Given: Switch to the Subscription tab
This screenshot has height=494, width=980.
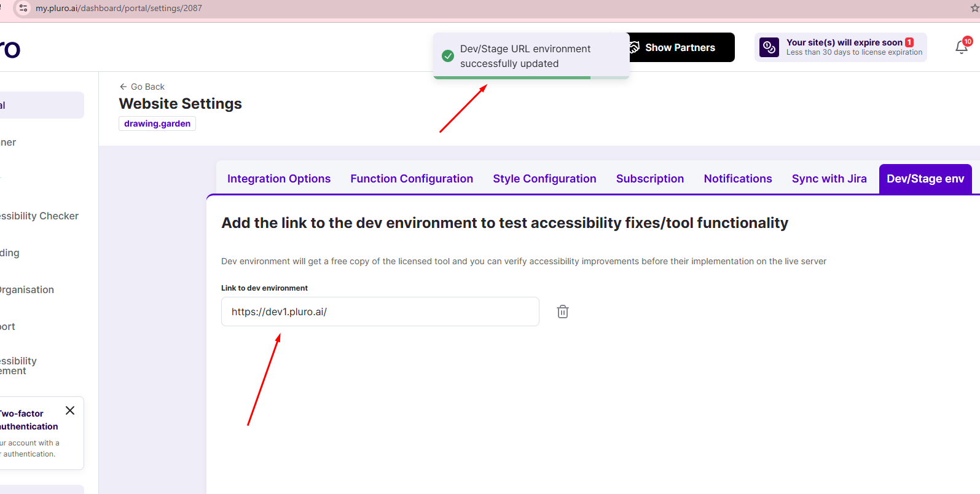Looking at the screenshot, I should click(x=649, y=178).
